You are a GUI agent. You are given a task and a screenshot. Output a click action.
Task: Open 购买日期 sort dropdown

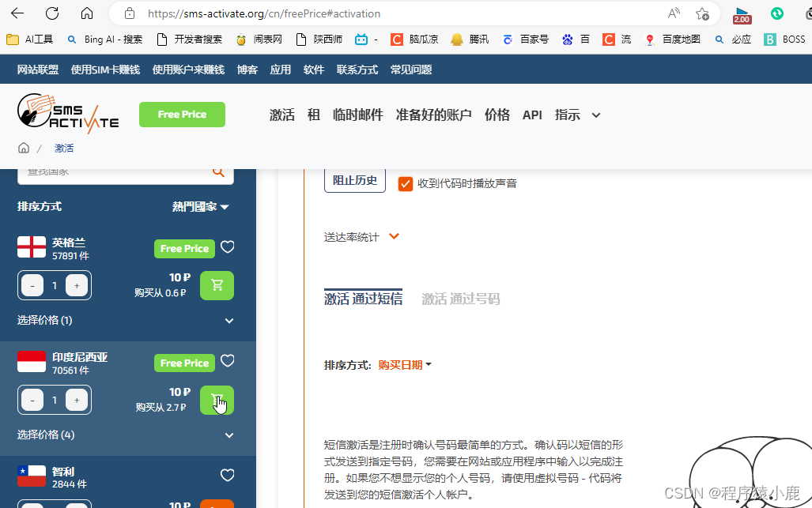(405, 365)
